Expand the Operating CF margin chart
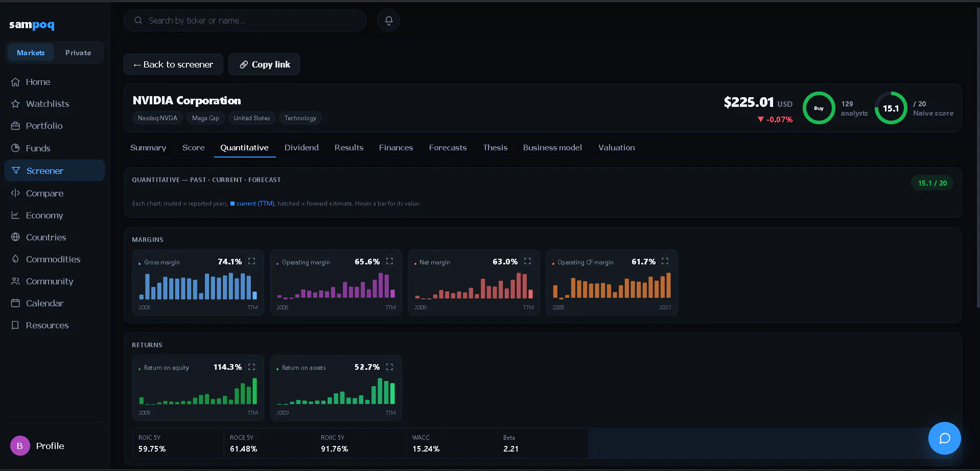Screen dimensions: 980x471 click(x=665, y=261)
